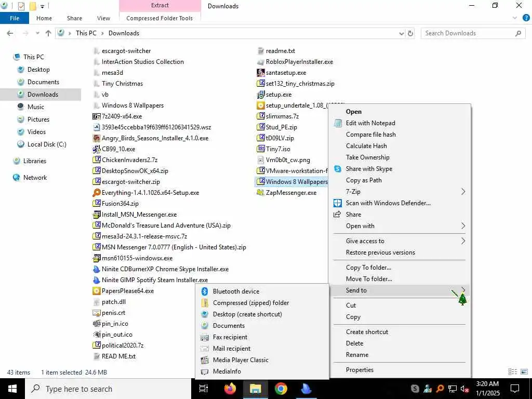Click the taskbar clock showing 3:20 AM
Image resolution: width=532 pixels, height=399 pixels.
(x=487, y=389)
